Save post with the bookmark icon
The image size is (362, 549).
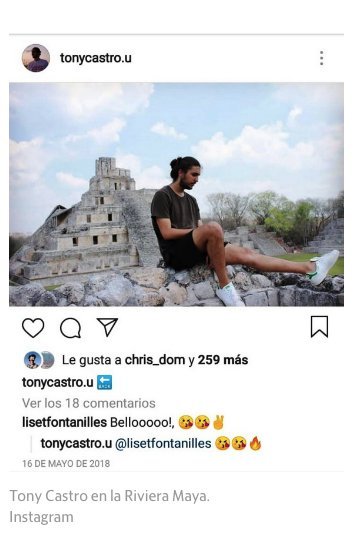320,327
